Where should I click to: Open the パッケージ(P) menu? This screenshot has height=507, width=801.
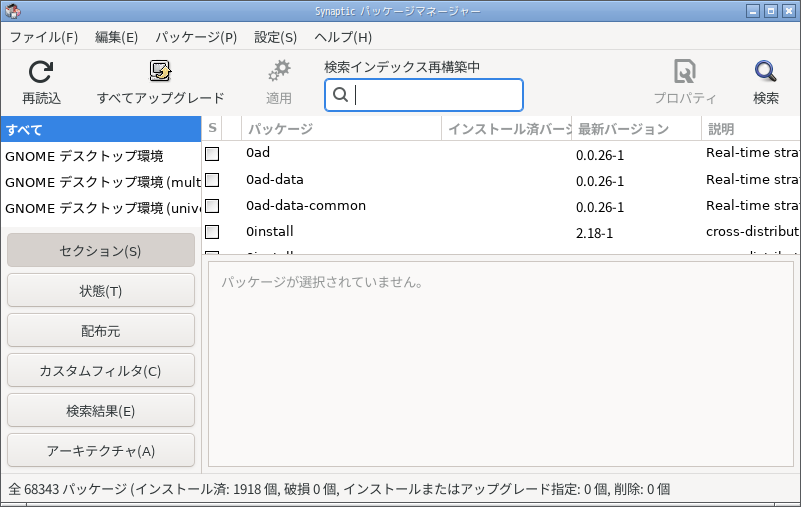[x=196, y=37]
